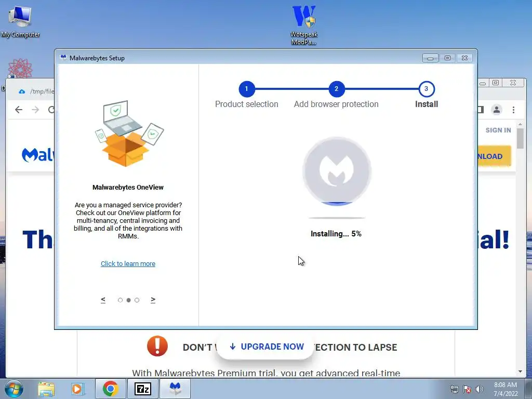Click network tray icon
The height and width of the screenshot is (399, 532).
pos(454,389)
